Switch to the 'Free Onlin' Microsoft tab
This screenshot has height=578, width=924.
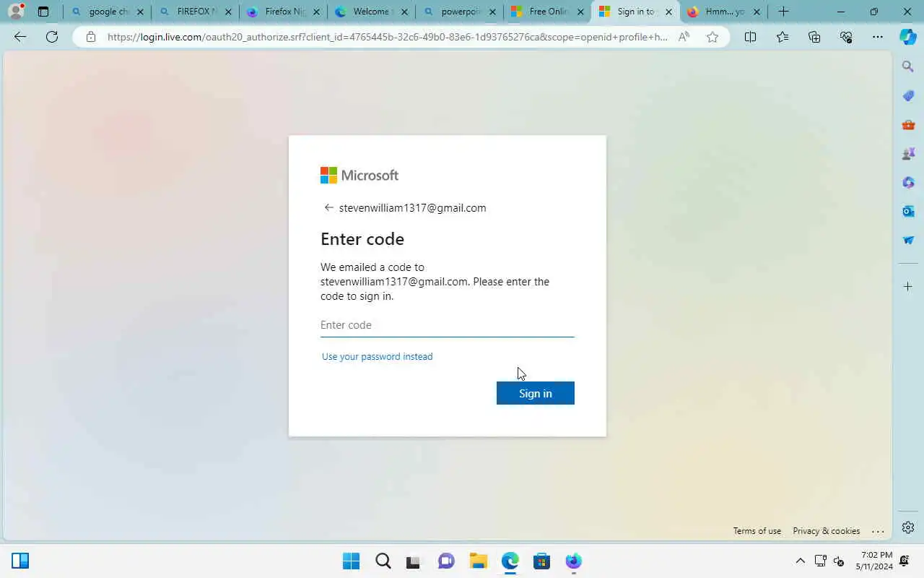[x=549, y=12]
